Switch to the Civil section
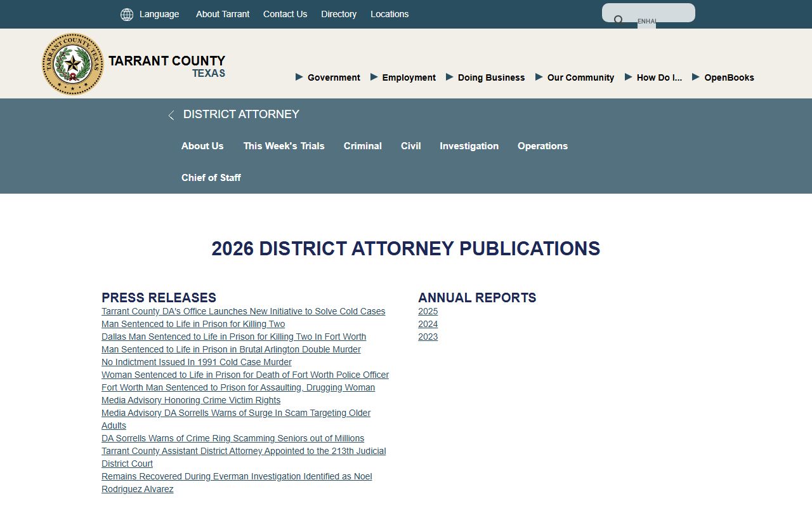This screenshot has height=508, width=812. 411,146
